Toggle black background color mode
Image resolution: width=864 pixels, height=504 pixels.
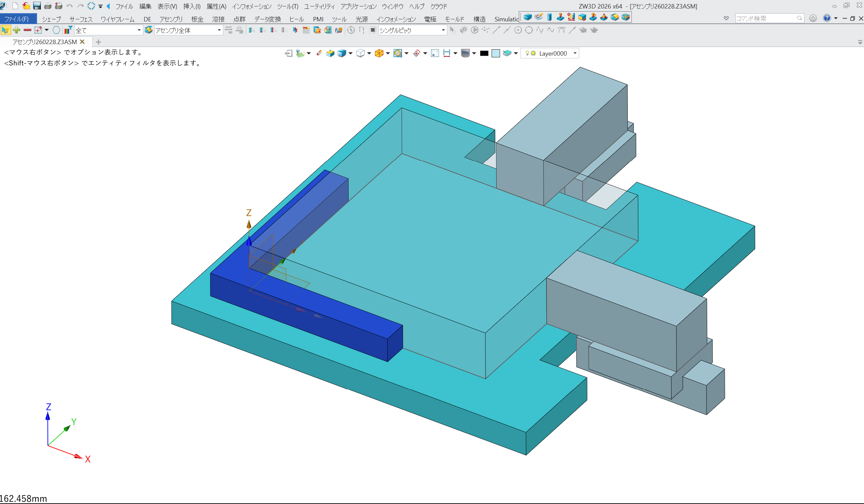tap(484, 53)
